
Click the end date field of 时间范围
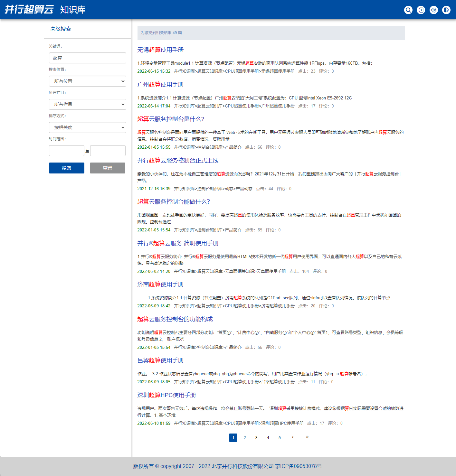click(x=108, y=151)
